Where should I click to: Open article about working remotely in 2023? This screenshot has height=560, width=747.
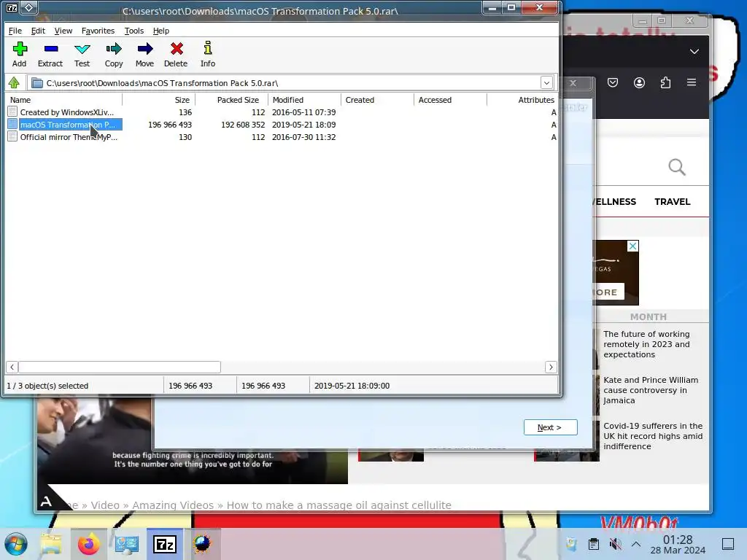click(x=646, y=344)
